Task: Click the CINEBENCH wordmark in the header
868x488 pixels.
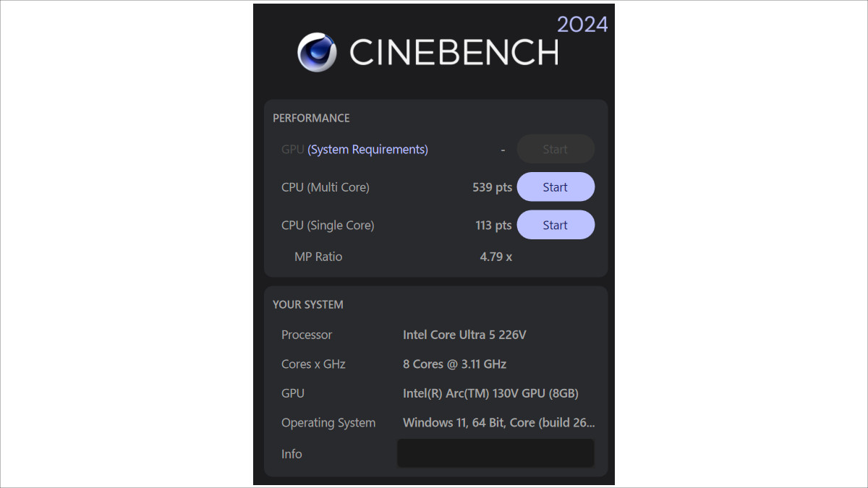Action: 456,52
